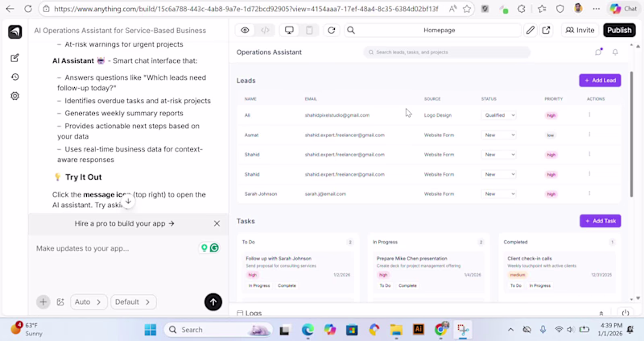Screen dimensions: 644x341
Task: Select mobile device preview
Action: pos(309,30)
